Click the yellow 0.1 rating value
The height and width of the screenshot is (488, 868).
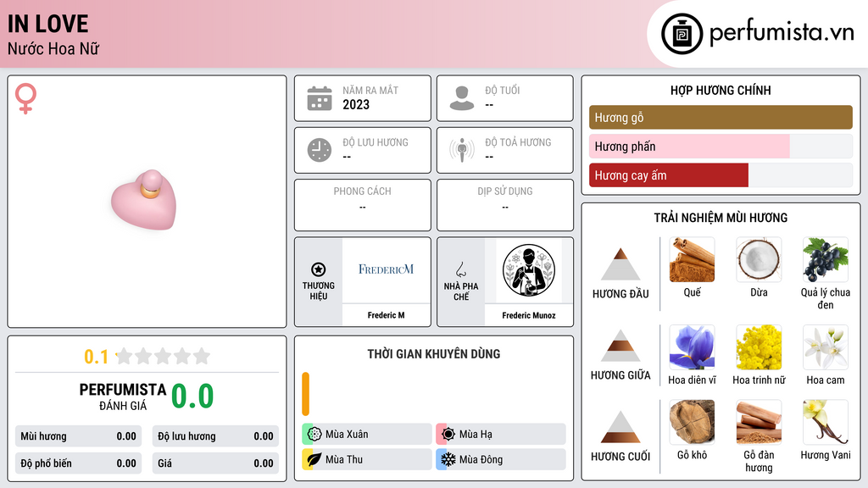[97, 357]
